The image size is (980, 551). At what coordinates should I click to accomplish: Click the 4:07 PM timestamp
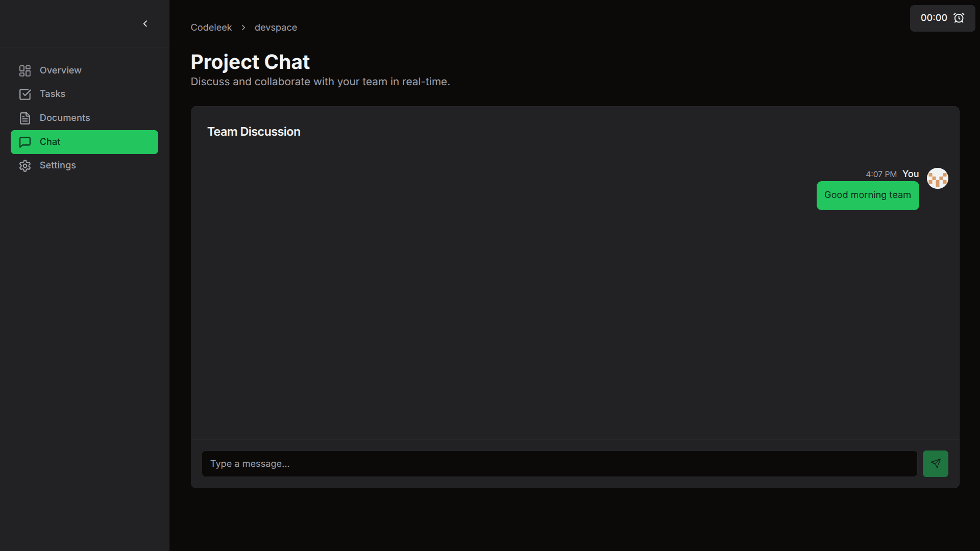881,174
